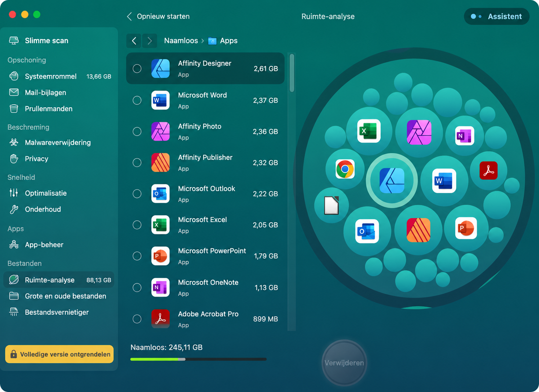Click the Chrome bubble in the chart
539x392 pixels.
345,169
